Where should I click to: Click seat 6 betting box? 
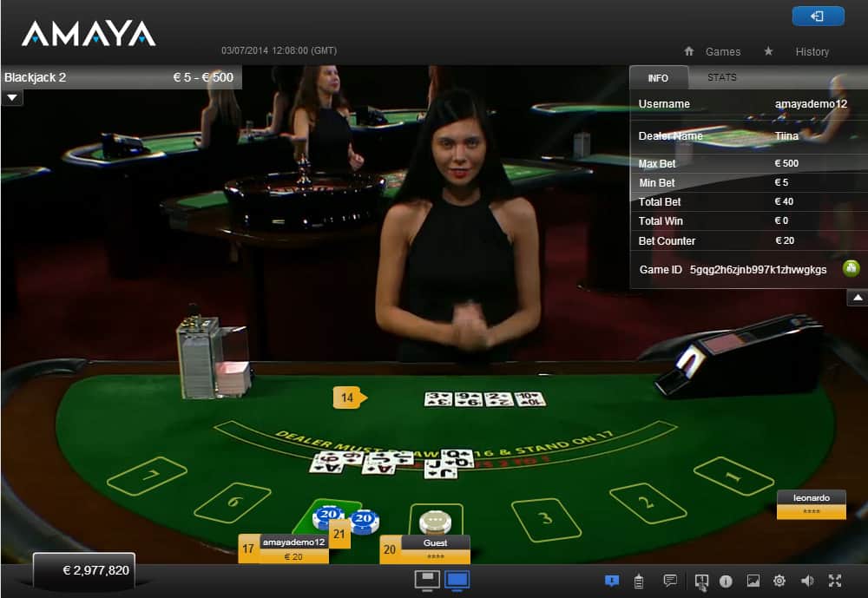pos(233,503)
